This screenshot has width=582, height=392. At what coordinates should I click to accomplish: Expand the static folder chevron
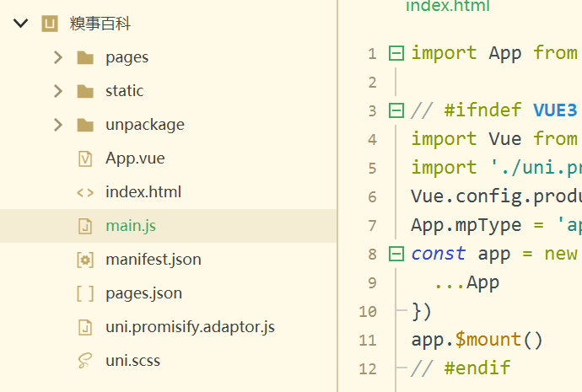(x=57, y=91)
